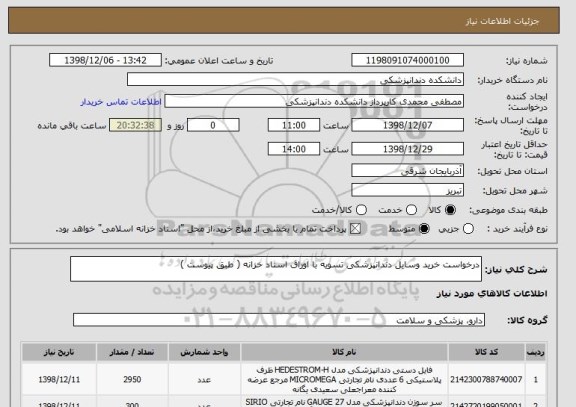Image resolution: width=576 pixels, height=407 pixels.
Task: Select the کالا radio button
Action: (450, 210)
